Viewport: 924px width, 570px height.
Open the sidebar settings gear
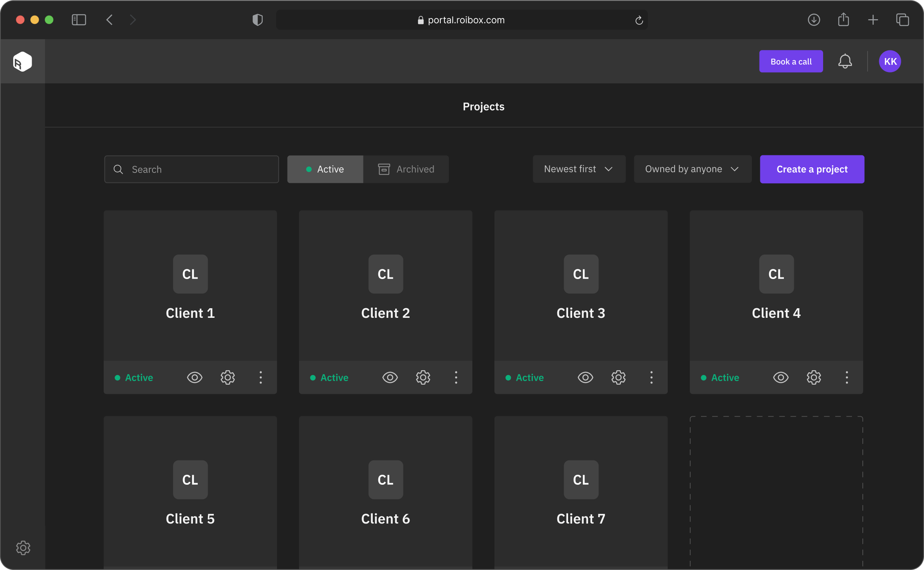coord(23,548)
